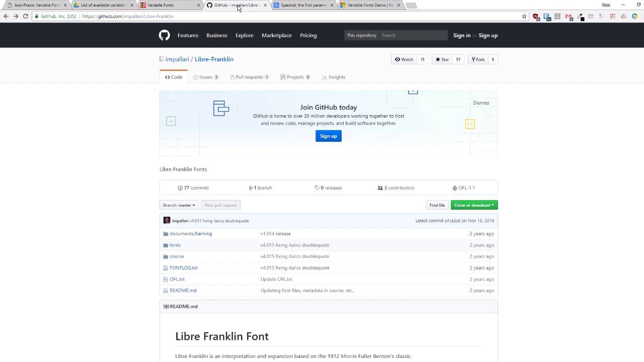The image size is (644, 362).
Task: Open the Issues tab
Action: click(206, 77)
